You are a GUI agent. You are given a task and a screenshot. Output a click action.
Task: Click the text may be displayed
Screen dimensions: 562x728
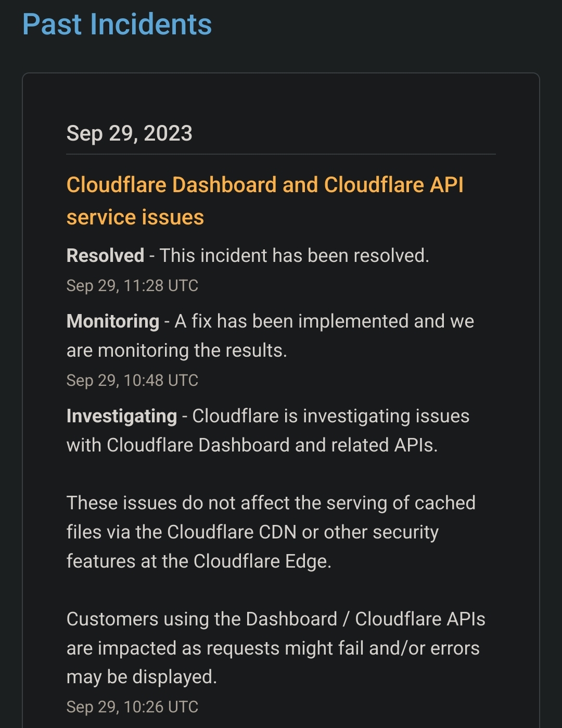tap(142, 677)
